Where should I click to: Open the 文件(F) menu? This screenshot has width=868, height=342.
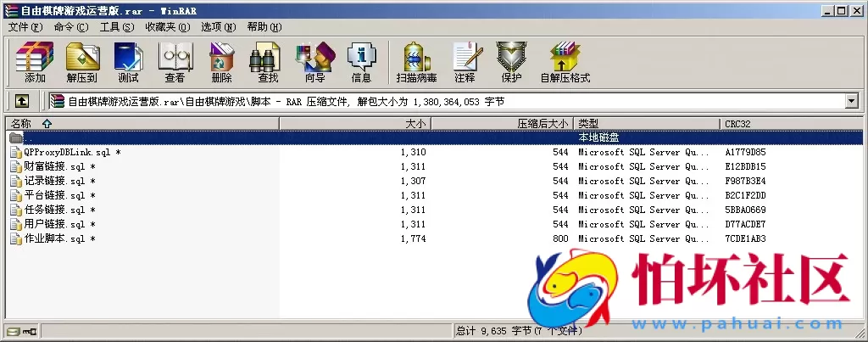(25, 27)
